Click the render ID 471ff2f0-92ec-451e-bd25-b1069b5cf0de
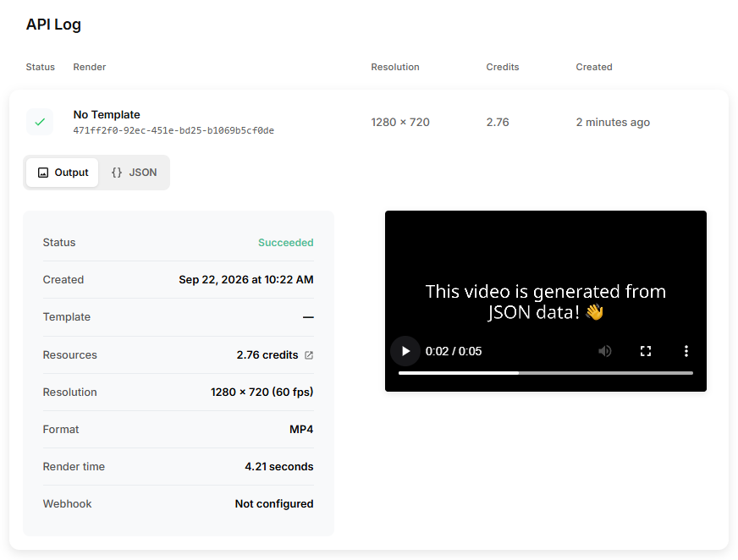Image resolution: width=738 pixels, height=560 pixels. tap(173, 131)
